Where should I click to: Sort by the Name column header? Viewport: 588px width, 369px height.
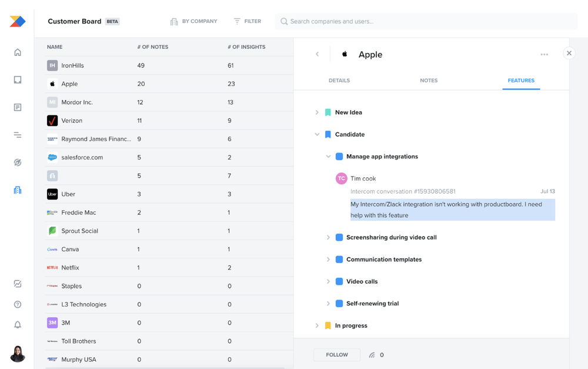(55, 47)
